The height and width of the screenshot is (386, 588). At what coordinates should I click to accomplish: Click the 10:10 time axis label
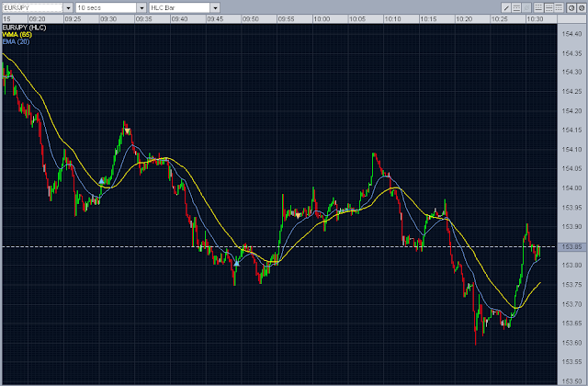tap(392, 19)
